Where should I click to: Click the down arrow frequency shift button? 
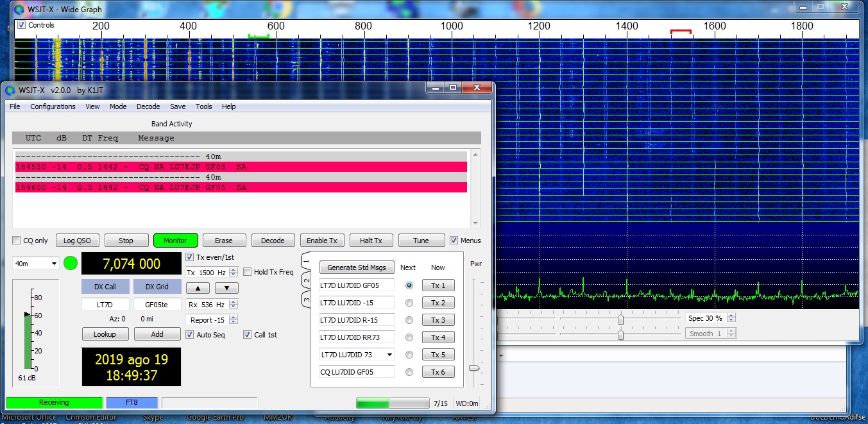[x=226, y=288]
